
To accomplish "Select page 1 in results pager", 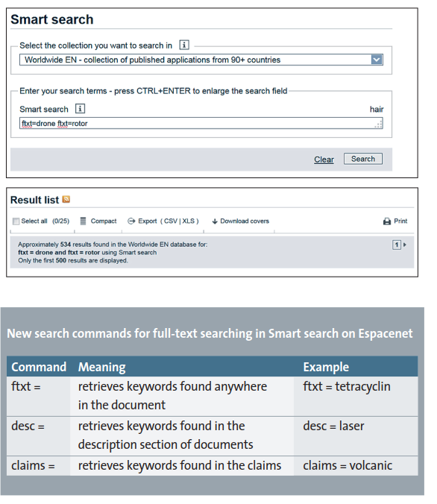I will tap(397, 245).
